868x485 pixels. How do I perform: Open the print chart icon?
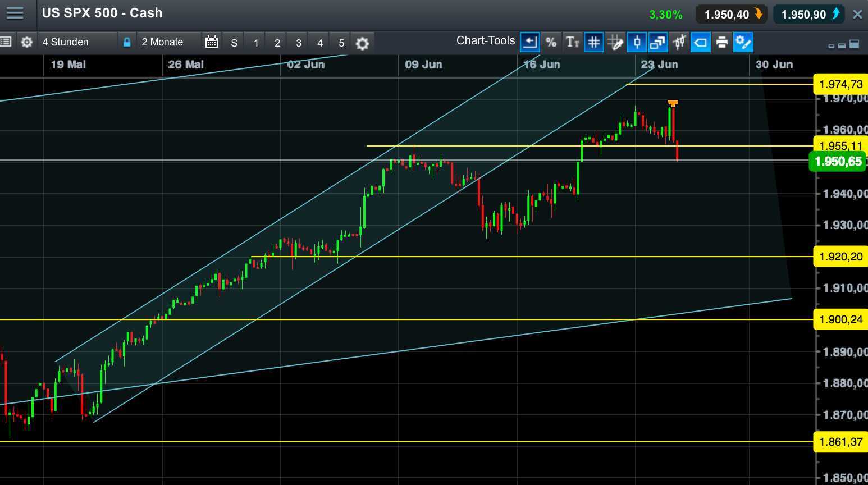click(x=721, y=42)
